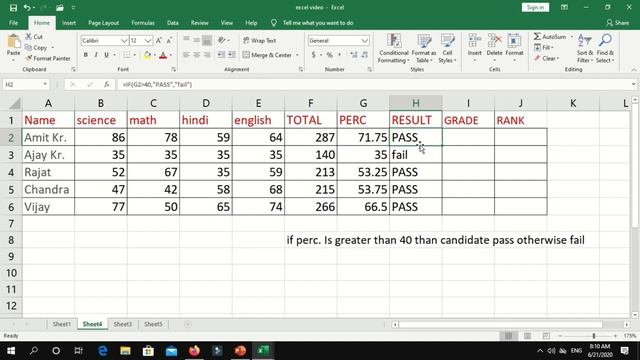This screenshot has width=640, height=360.
Task: Open the File menu tab
Action: [13, 23]
